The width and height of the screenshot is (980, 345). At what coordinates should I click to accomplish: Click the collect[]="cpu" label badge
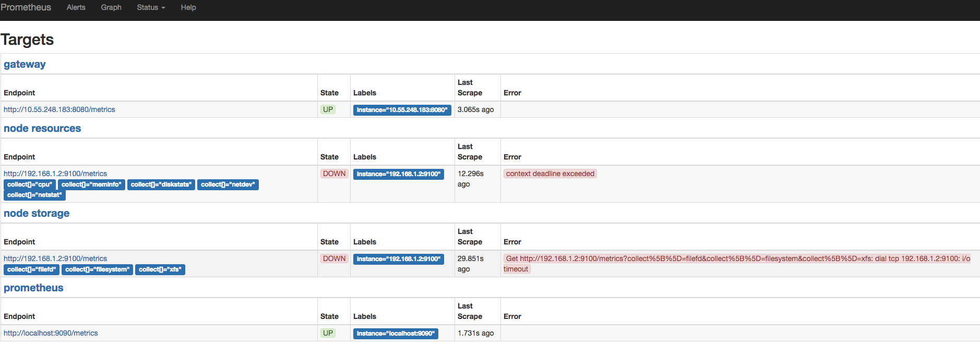click(x=30, y=184)
